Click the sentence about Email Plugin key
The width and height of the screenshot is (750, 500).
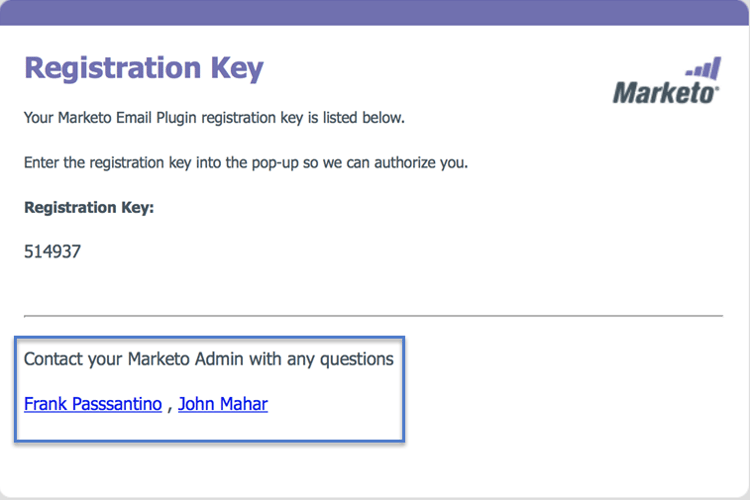pos(214,118)
